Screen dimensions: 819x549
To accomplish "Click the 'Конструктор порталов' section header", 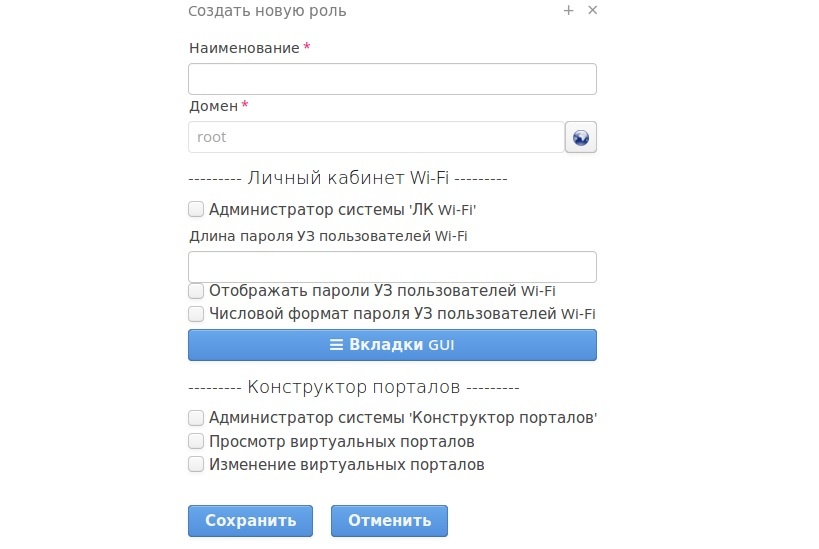I will [353, 386].
